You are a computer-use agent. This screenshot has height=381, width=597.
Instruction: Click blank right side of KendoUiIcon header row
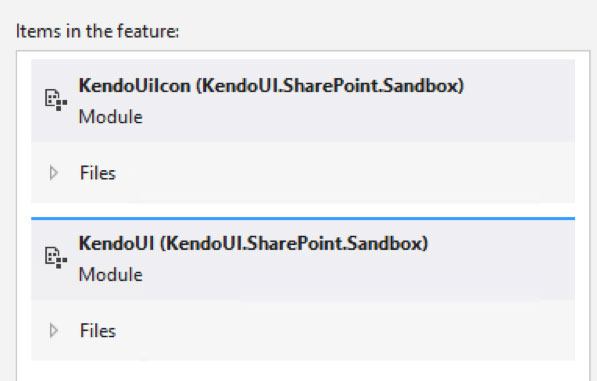pyautogui.click(x=520, y=100)
